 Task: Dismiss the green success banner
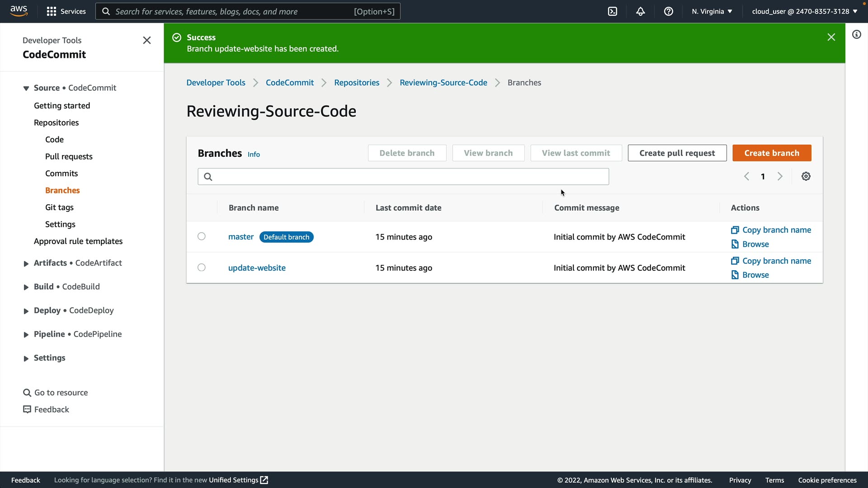click(x=831, y=38)
